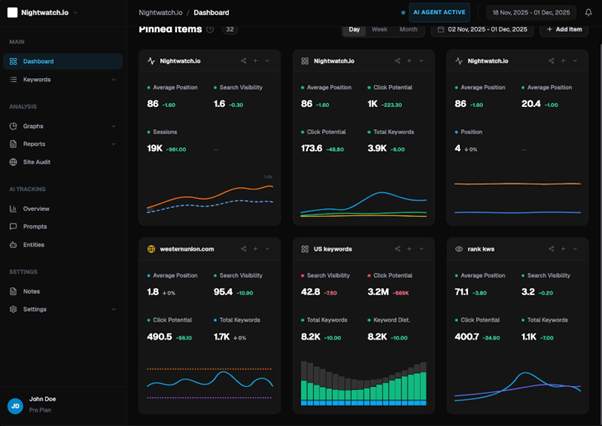Click the notifications bell icon
The image size is (602, 426).
[589, 13]
